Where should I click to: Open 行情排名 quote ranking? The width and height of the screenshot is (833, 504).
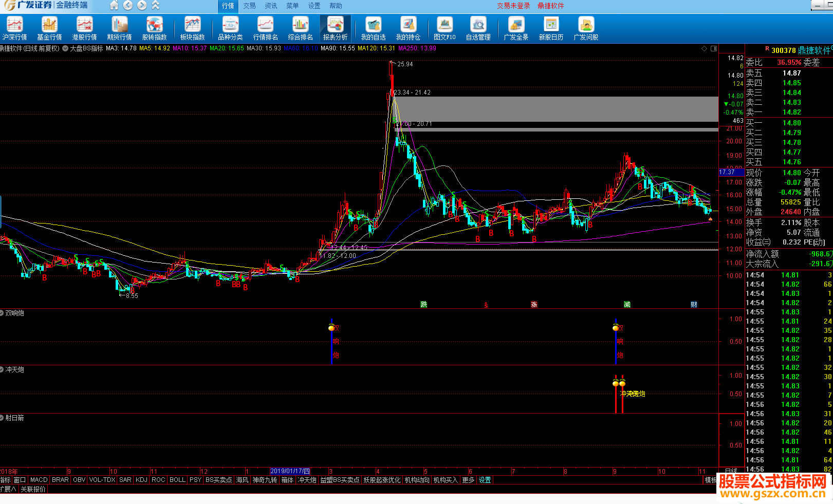tap(265, 29)
